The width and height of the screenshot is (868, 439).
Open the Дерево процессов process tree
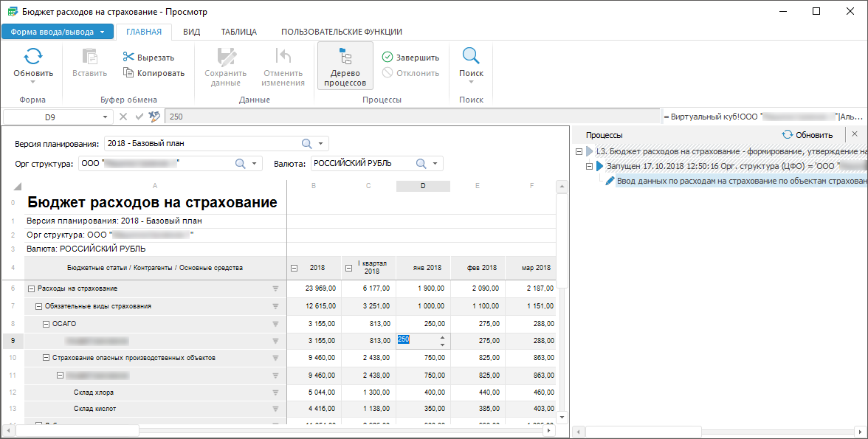[345, 66]
